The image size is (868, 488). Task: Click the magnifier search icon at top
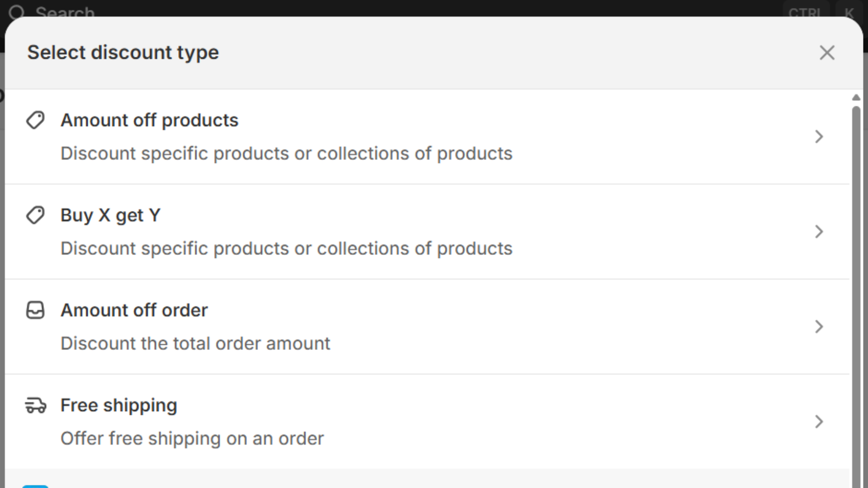coord(17,11)
